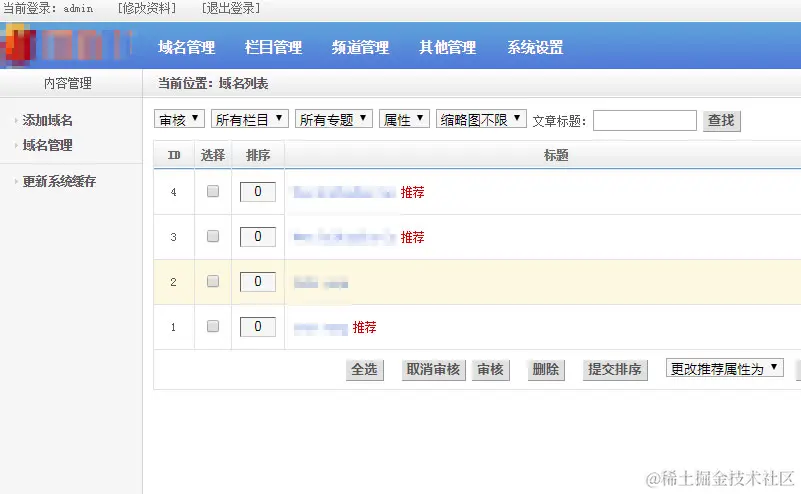Click the sort order field in row 4

(x=258, y=192)
